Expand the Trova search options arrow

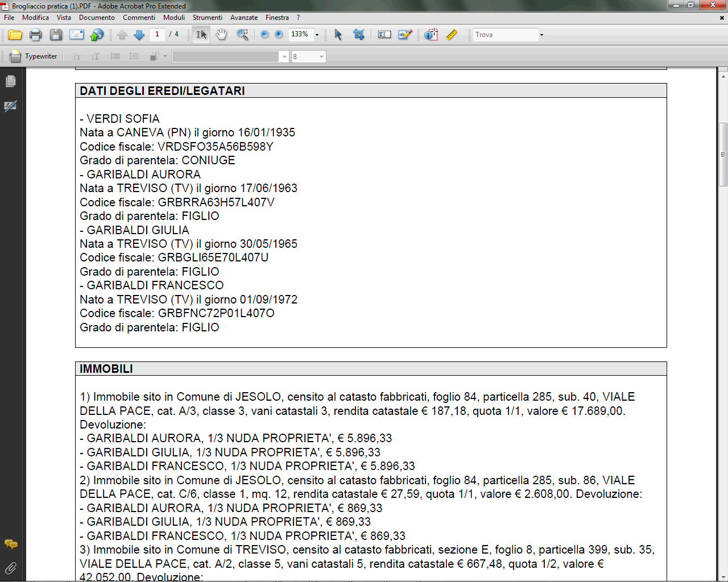pyautogui.click(x=541, y=35)
